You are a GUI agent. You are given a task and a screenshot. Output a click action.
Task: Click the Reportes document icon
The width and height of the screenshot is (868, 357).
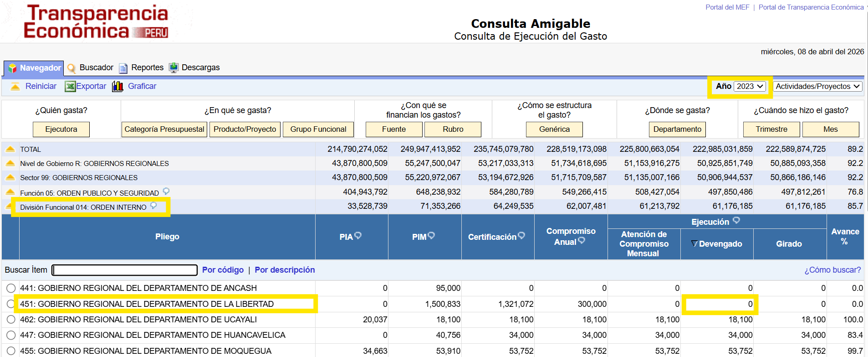click(123, 68)
